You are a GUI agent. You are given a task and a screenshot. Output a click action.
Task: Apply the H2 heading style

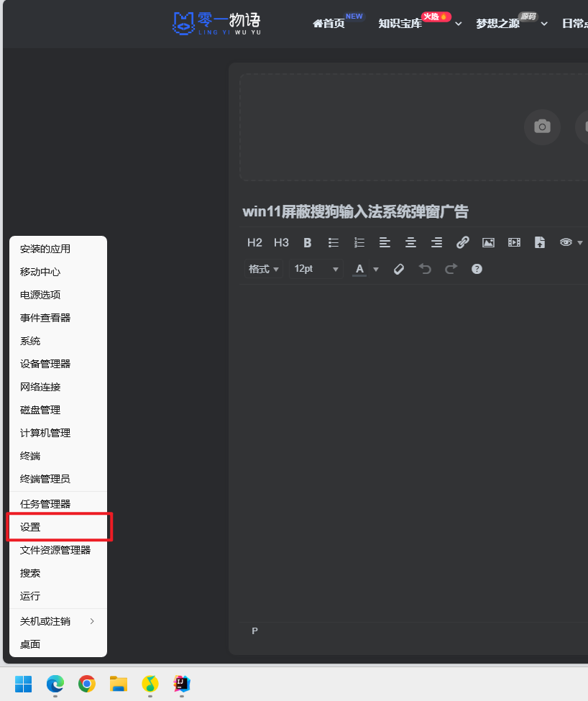(255, 242)
